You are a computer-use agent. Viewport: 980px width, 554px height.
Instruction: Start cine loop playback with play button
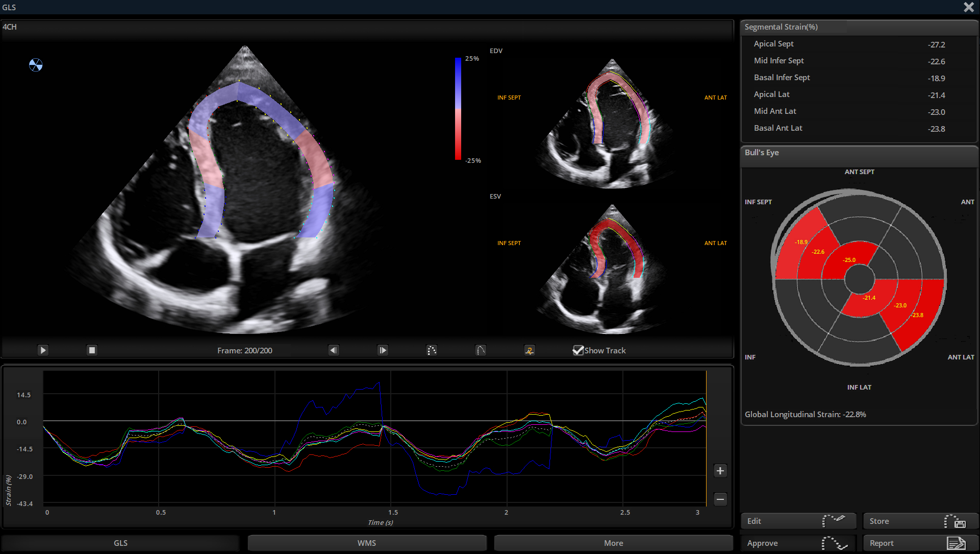coord(43,350)
